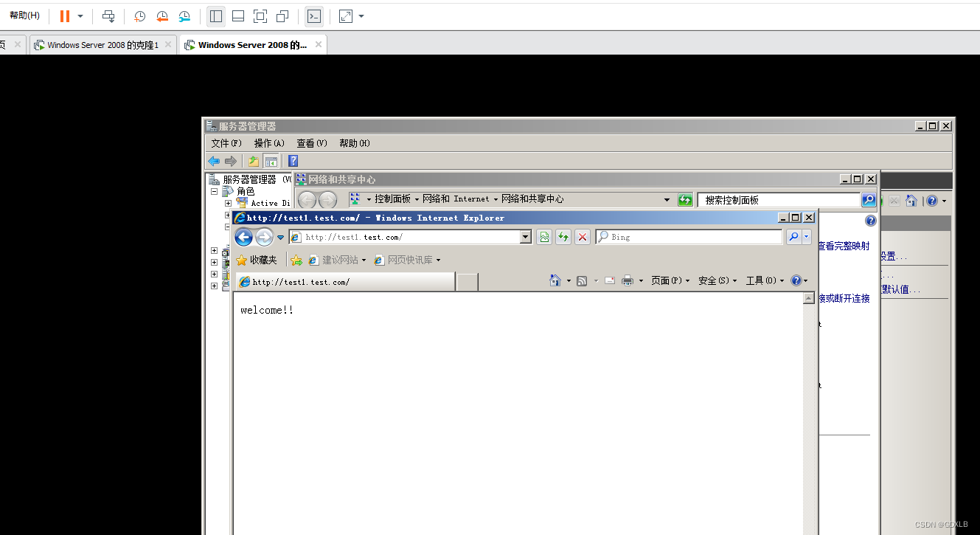
Task: Close the active Windows Server 2008 的... tab
Action: [x=319, y=44]
